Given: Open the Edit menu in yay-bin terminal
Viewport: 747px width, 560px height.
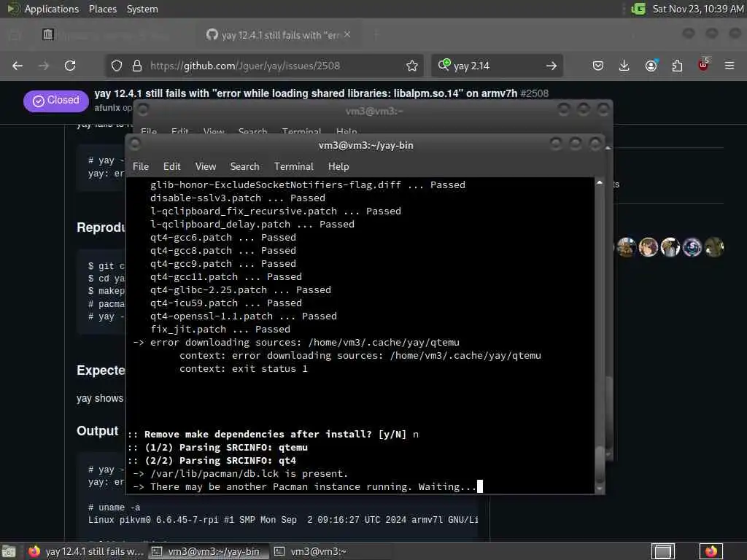Looking at the screenshot, I should tap(172, 167).
